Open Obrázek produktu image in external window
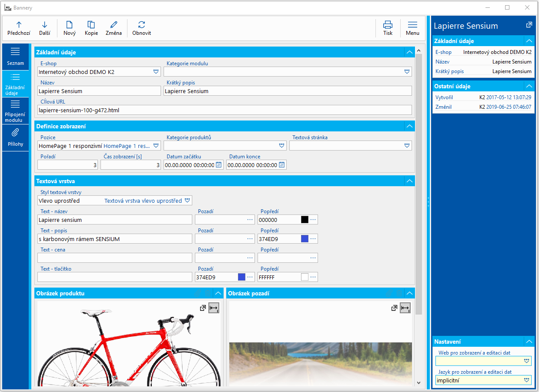Screen dimensions: 539x392 203,308
